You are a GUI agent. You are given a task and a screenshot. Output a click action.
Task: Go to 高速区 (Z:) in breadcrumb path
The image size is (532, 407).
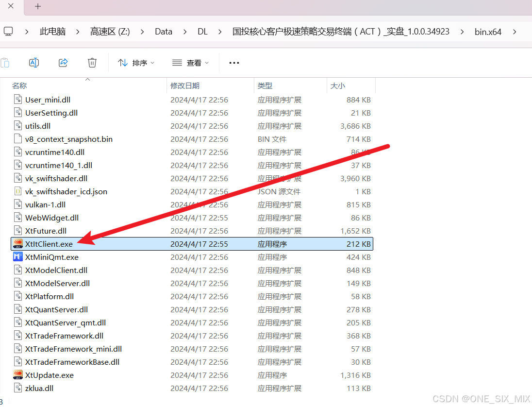(110, 32)
